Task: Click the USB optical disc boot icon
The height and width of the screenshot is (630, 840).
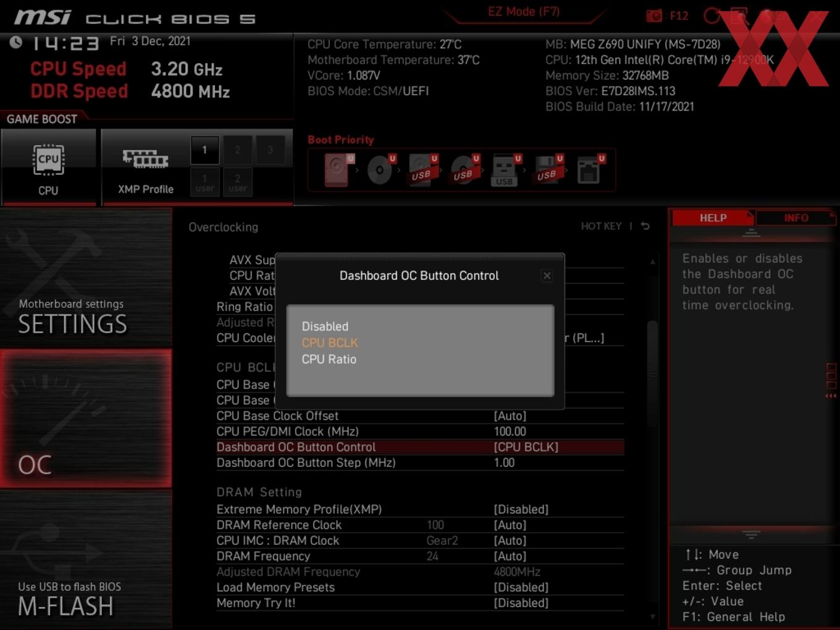Action: pyautogui.click(x=465, y=169)
